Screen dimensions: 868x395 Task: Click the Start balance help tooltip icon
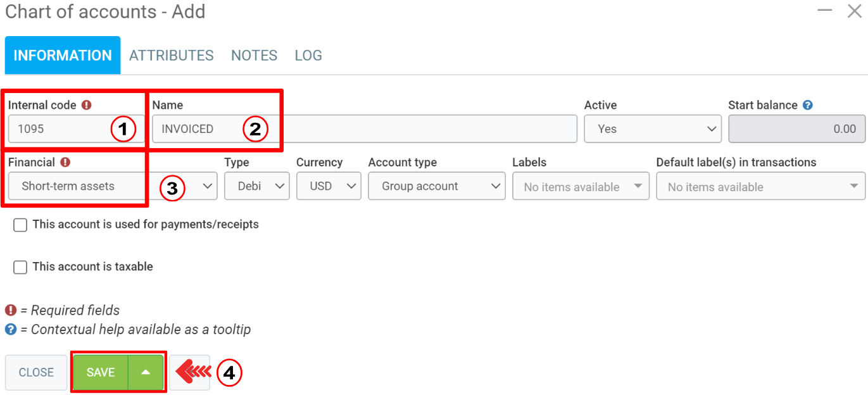(x=807, y=105)
